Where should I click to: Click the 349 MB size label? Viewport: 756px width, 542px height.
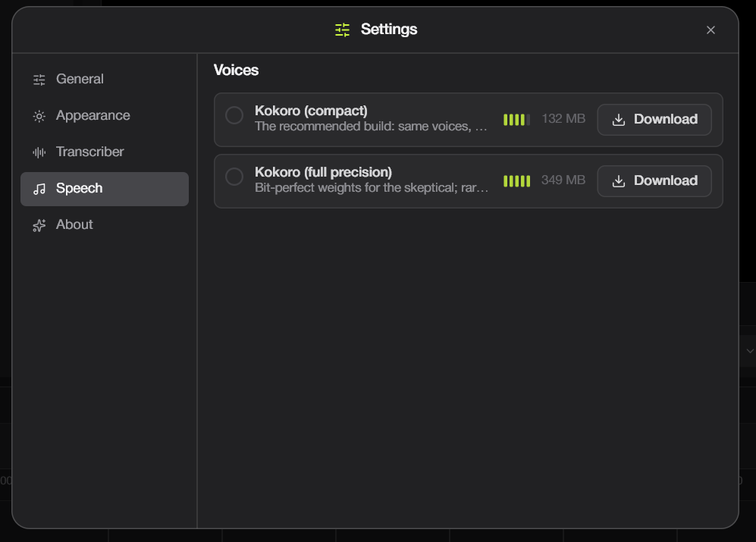[x=563, y=180]
